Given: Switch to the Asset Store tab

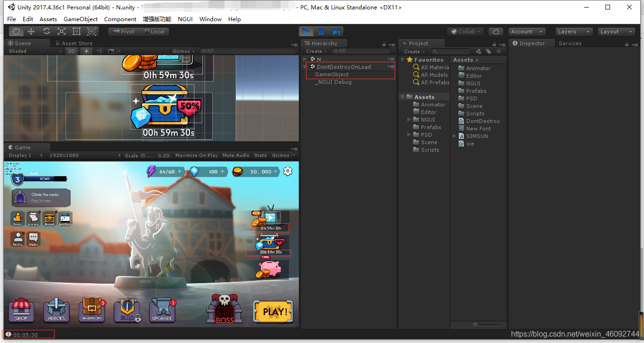Looking at the screenshot, I should [74, 43].
